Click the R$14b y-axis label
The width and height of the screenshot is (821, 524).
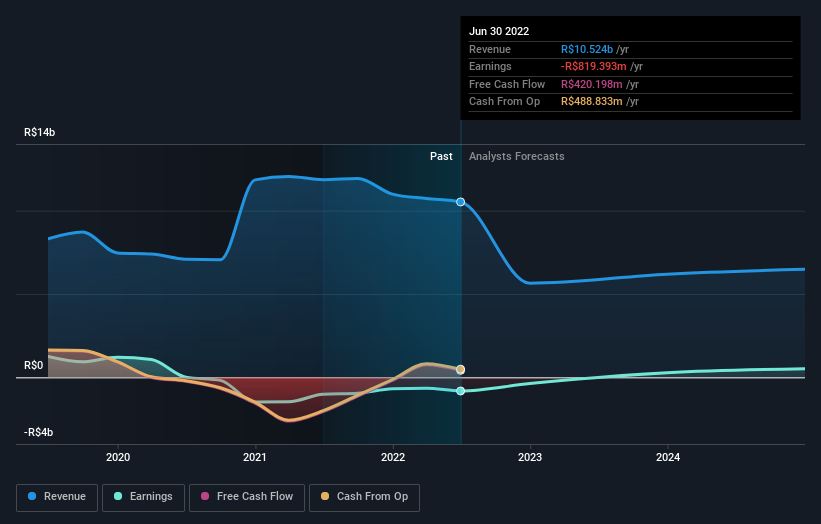39,132
